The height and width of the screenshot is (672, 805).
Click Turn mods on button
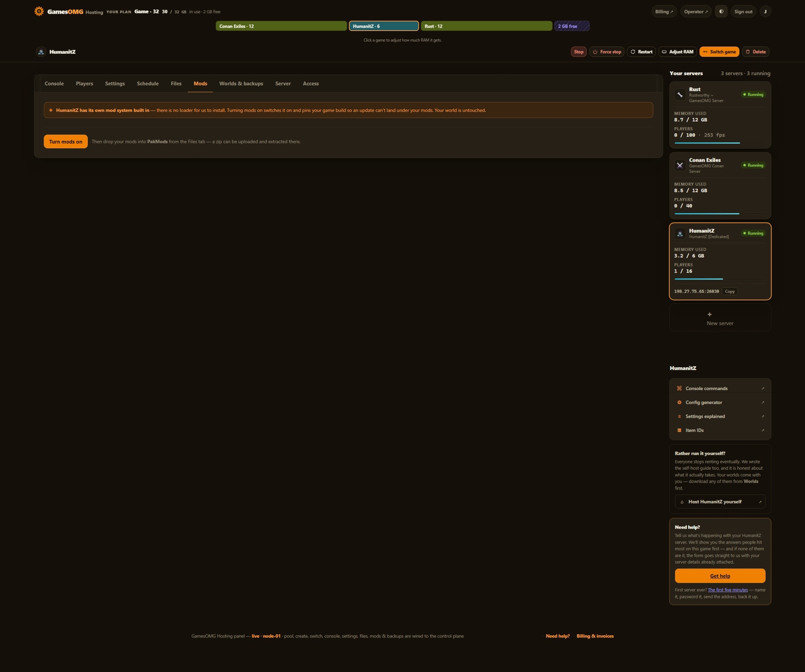[65, 142]
